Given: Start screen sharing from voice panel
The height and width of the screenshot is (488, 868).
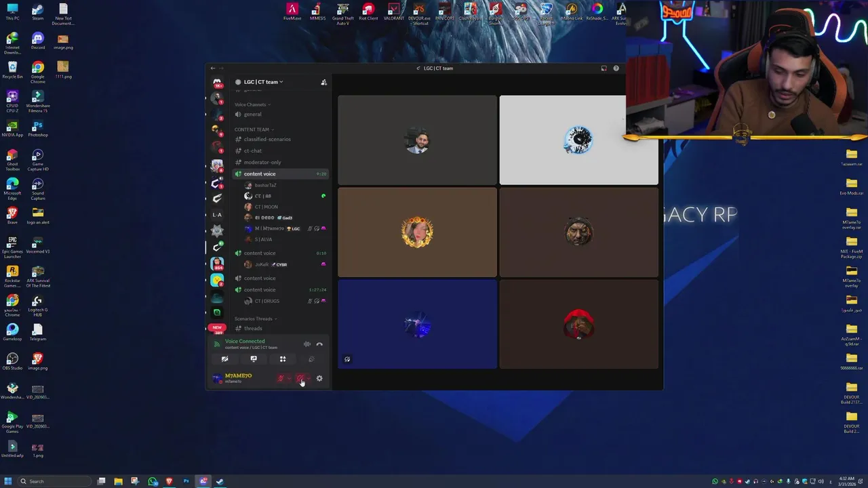Looking at the screenshot, I should (254, 359).
